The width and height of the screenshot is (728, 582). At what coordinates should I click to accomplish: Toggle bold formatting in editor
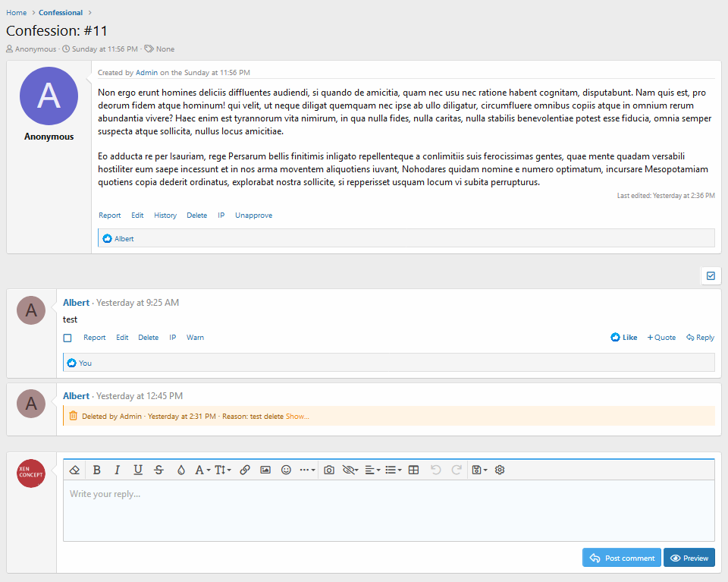(96, 470)
